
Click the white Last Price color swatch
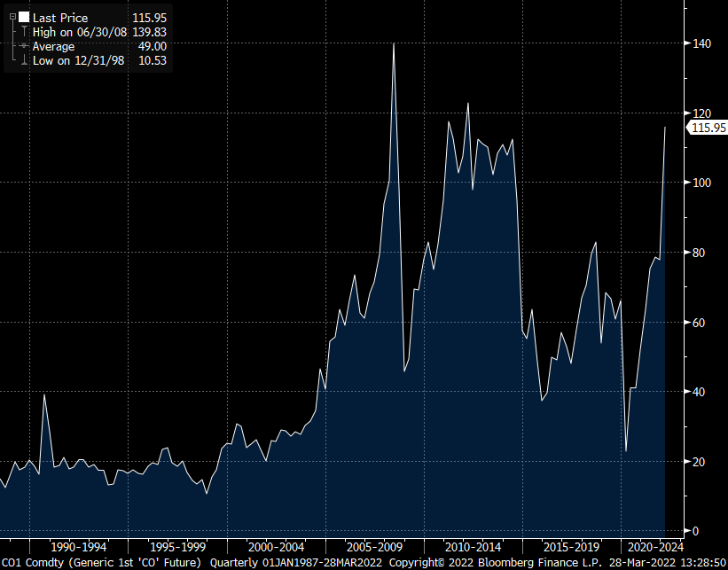click(x=23, y=17)
